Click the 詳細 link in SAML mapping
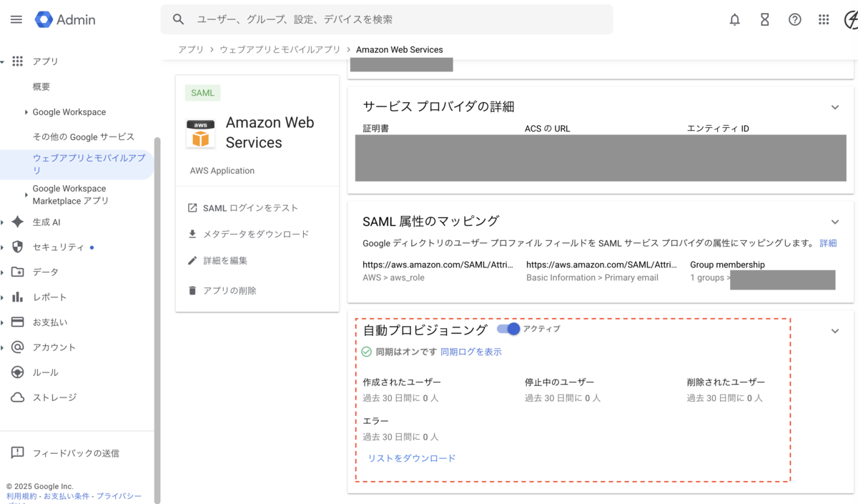858x504 pixels. (x=828, y=243)
